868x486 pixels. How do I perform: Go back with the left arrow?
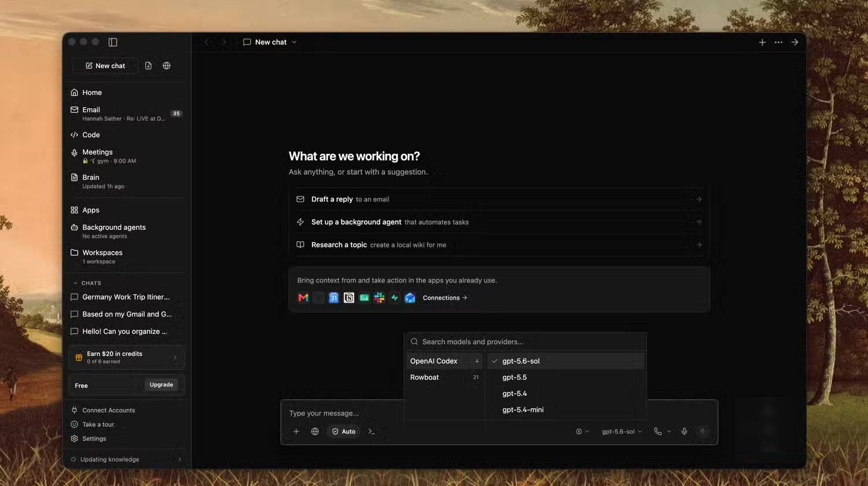click(207, 42)
